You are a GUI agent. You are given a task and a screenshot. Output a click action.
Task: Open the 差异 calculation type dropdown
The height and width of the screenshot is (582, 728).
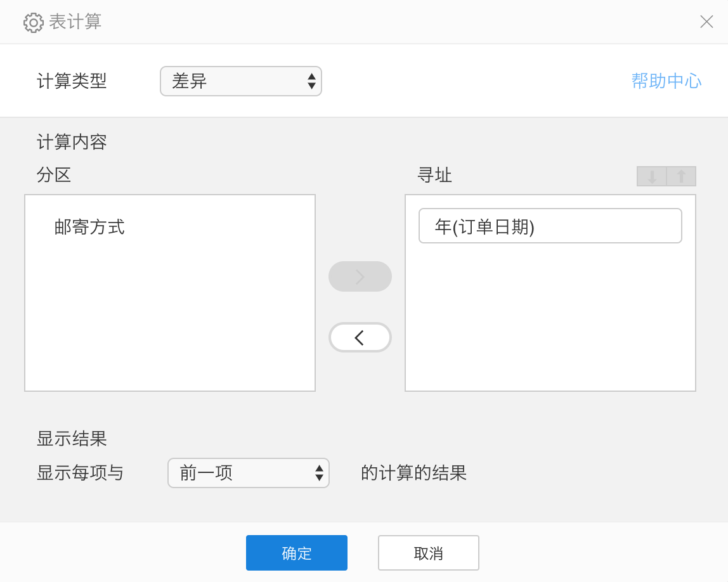(241, 81)
